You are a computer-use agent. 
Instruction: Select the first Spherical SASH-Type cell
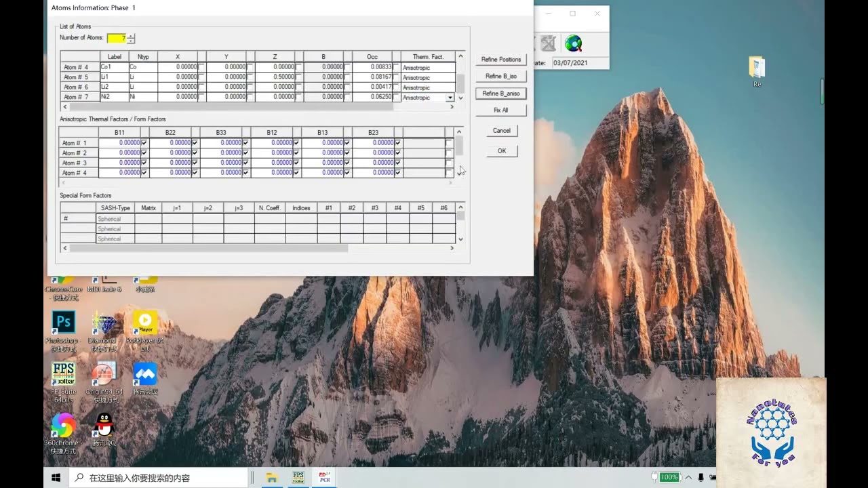click(x=115, y=219)
